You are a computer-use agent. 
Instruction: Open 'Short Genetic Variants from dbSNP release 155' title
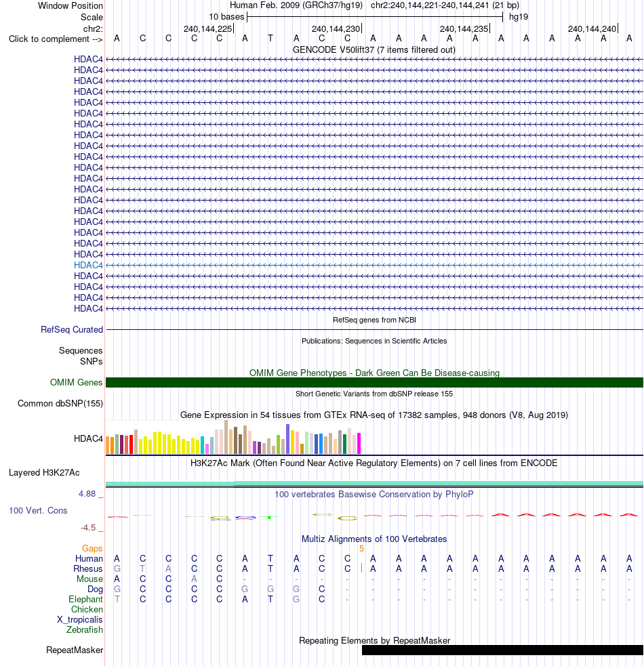374,394
